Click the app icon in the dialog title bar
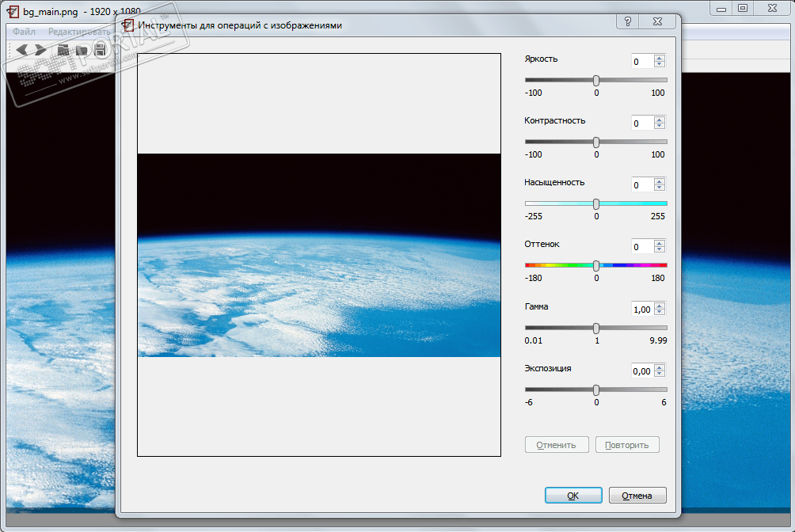The height and width of the screenshot is (532, 795). [x=127, y=25]
